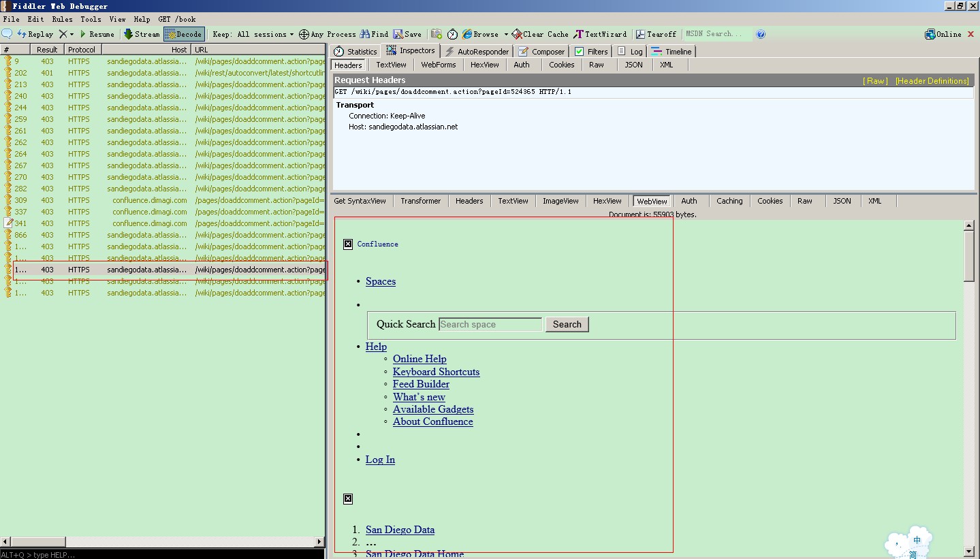Tear off the inspectors with Tearoff
Viewport: 980px width, 559px height.
[x=656, y=34]
